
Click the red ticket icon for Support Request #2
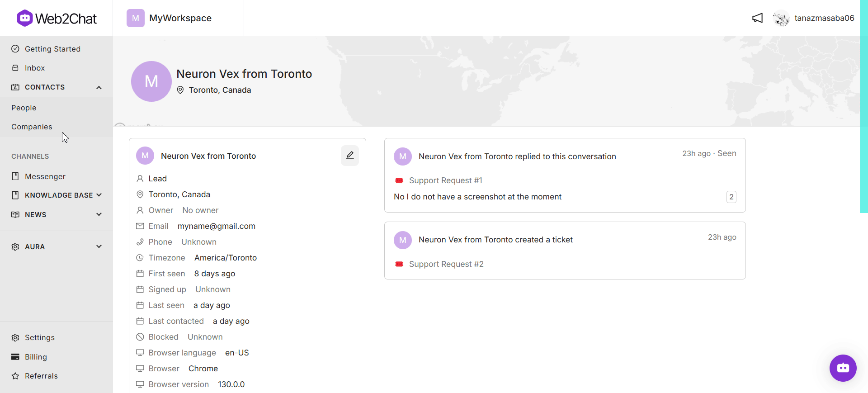click(x=399, y=264)
